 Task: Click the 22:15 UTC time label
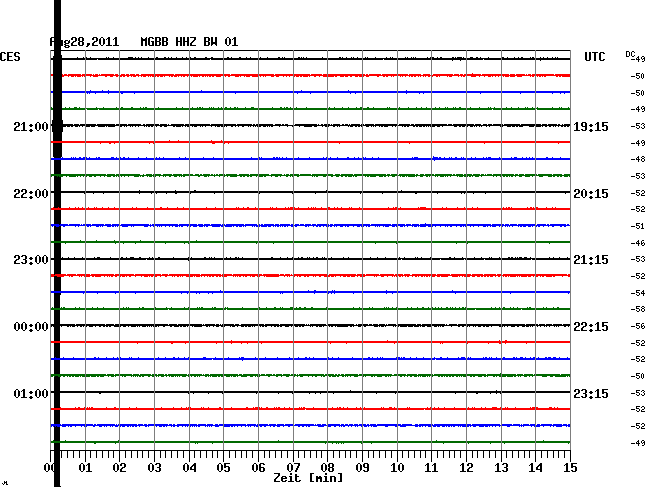(x=591, y=327)
